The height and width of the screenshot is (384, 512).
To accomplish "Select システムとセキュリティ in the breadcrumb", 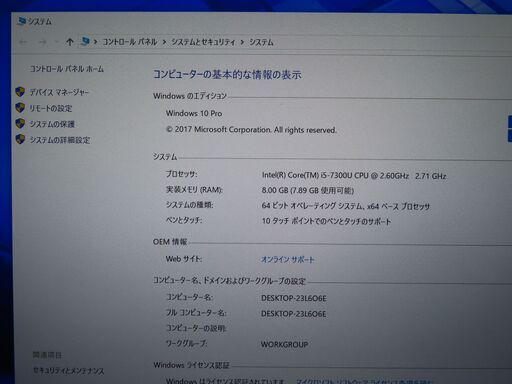I will (x=203, y=42).
